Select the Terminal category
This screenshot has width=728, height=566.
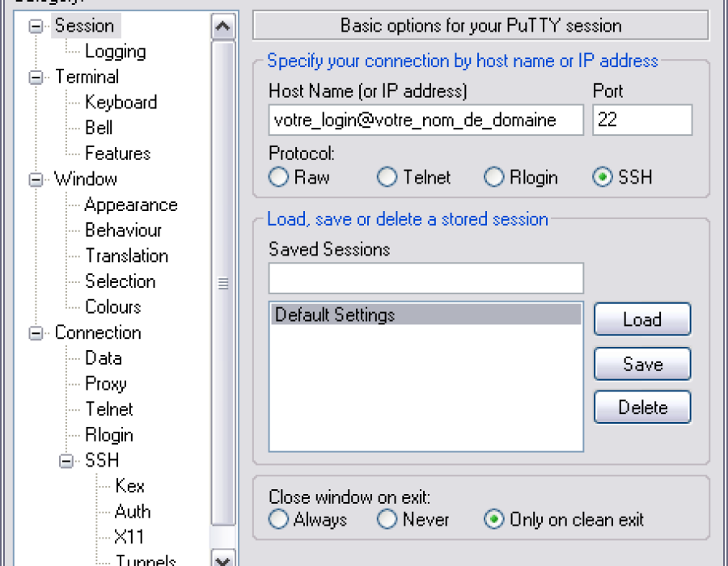[x=87, y=77]
